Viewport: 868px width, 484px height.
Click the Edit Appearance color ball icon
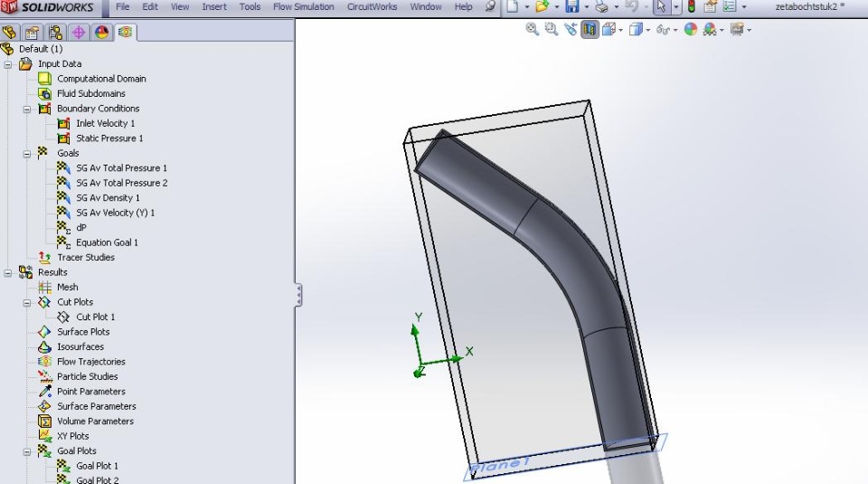690,29
